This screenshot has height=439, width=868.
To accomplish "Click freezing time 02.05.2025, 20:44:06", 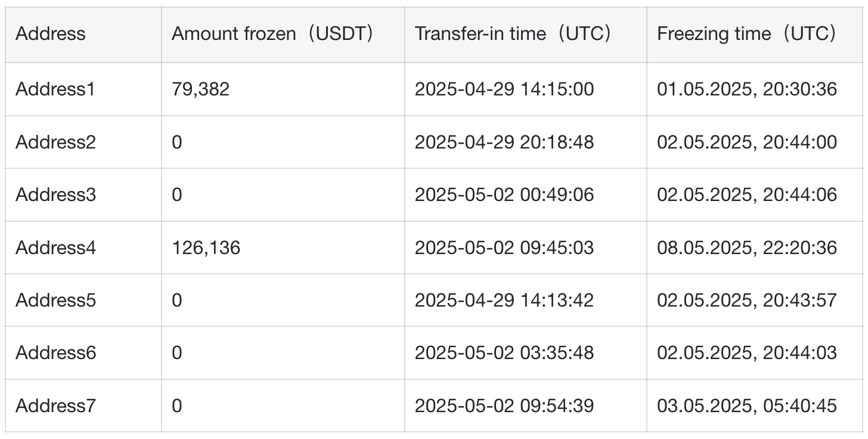I will click(747, 194).
